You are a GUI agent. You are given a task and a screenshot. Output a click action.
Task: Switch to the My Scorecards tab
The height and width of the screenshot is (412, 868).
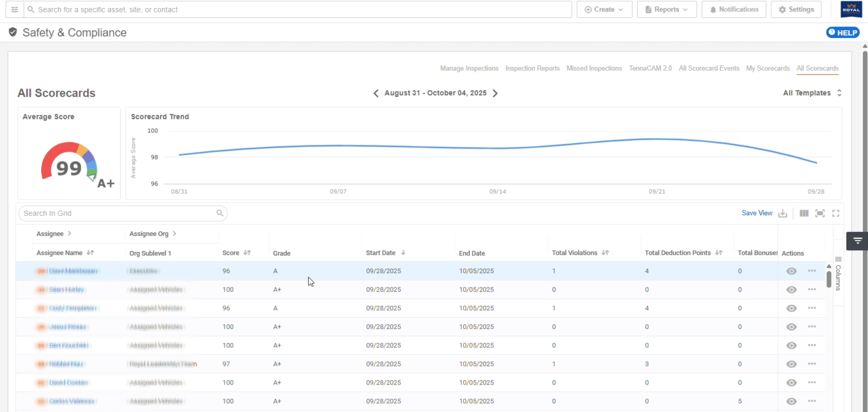pyautogui.click(x=768, y=68)
